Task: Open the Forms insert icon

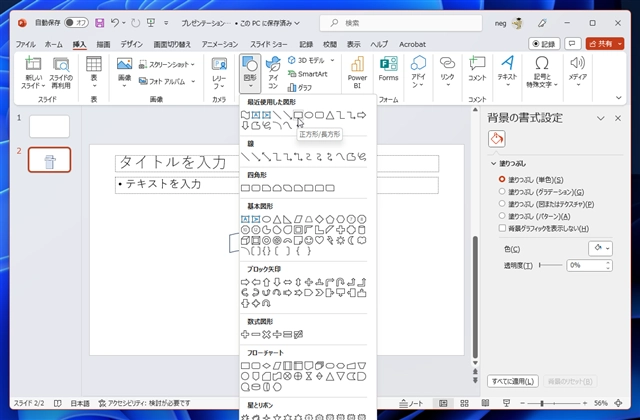Action: pyautogui.click(x=388, y=69)
